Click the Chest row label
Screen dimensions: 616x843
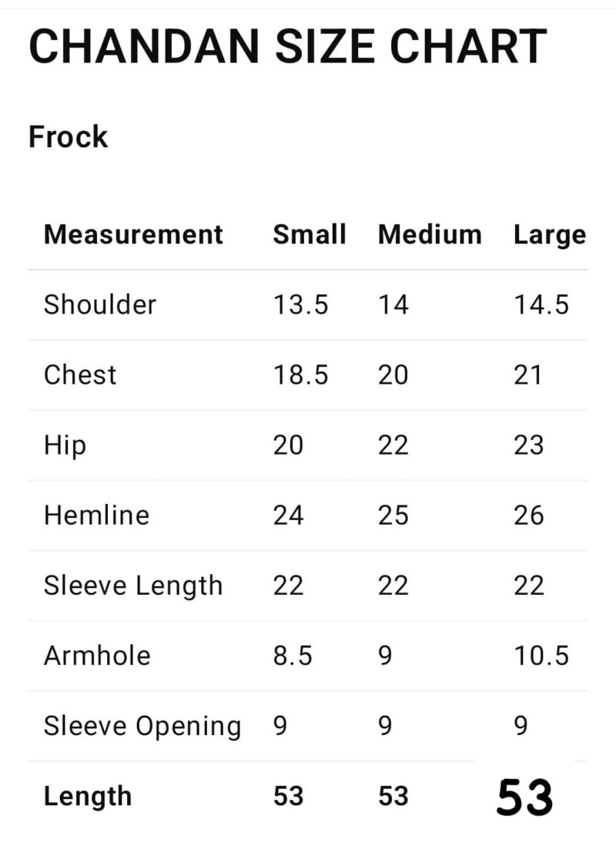[x=80, y=374]
